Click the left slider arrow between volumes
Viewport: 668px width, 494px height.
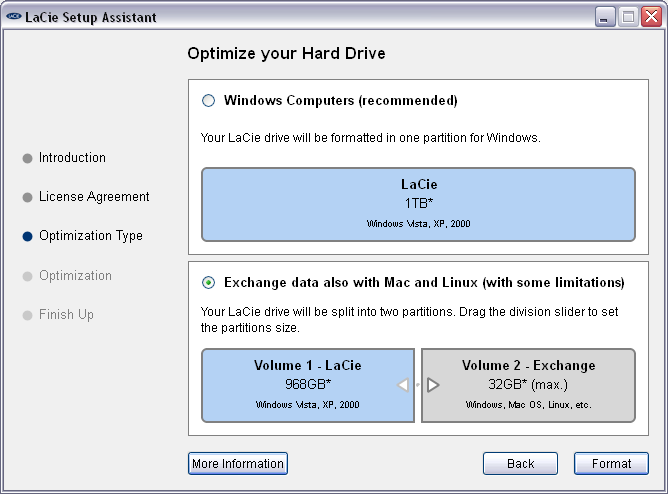coord(403,385)
